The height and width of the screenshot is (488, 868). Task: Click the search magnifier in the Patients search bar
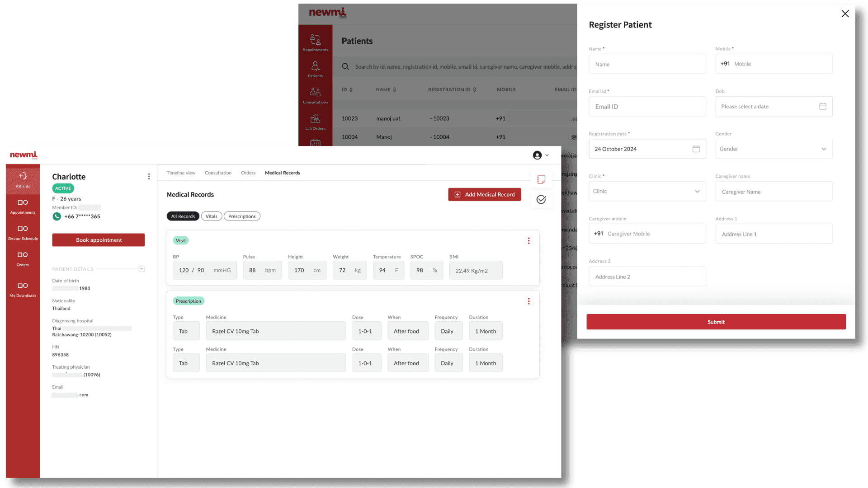345,66
